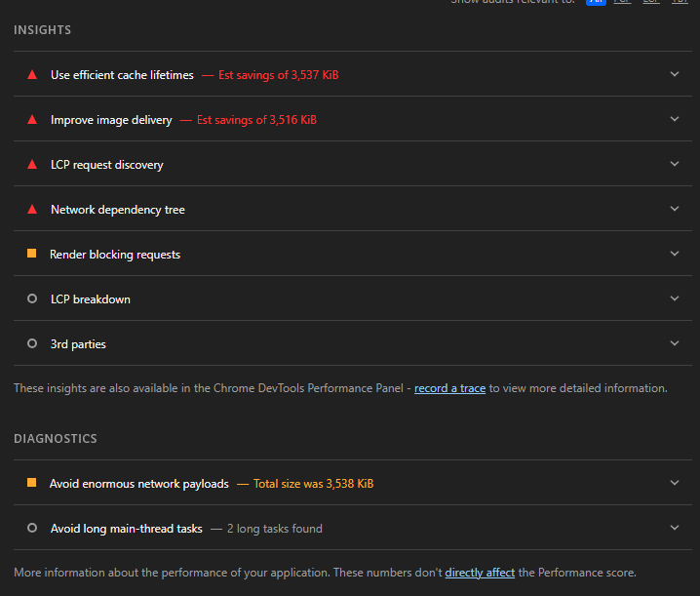Click the gray circle icon beside LCP breakdown

click(32, 299)
